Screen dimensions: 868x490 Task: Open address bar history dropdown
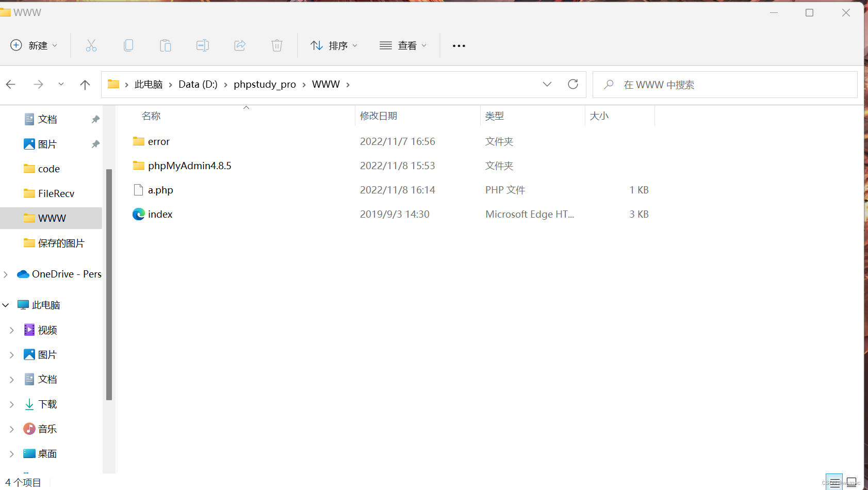pos(547,84)
